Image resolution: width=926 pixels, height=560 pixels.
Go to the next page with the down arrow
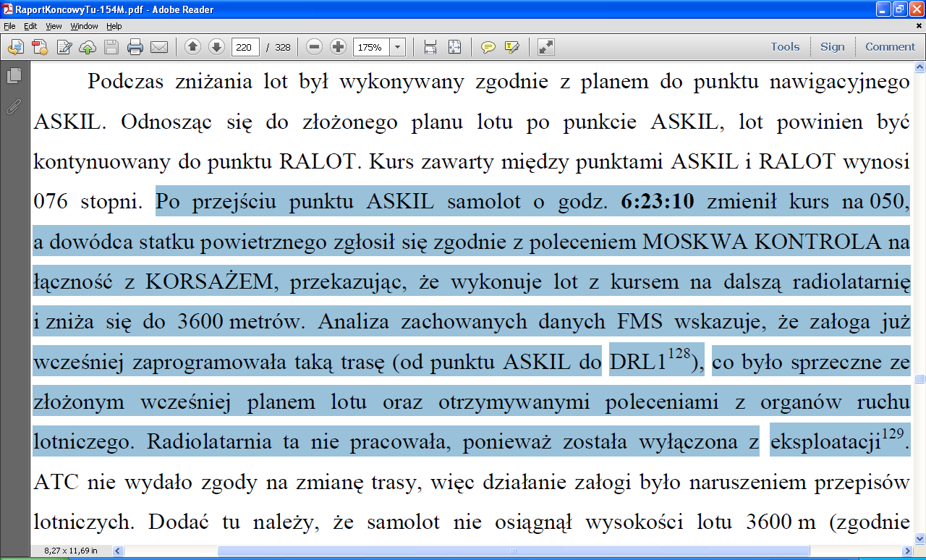click(216, 47)
